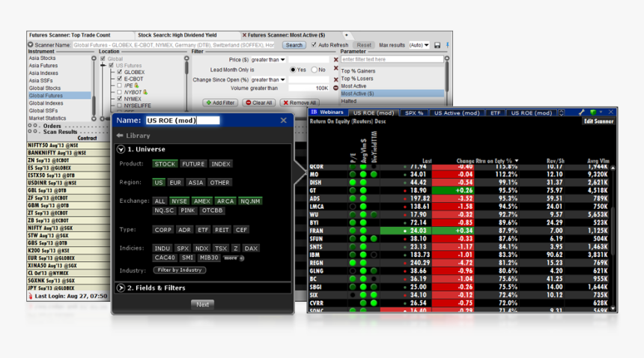Click the Search button
This screenshot has width=644, height=358.
coord(294,45)
